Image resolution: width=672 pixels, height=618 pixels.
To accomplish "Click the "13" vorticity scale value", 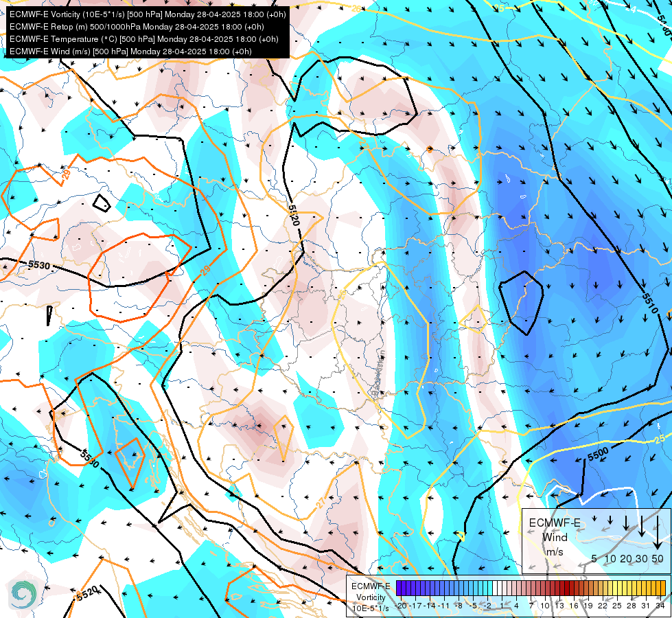I will [559, 606].
